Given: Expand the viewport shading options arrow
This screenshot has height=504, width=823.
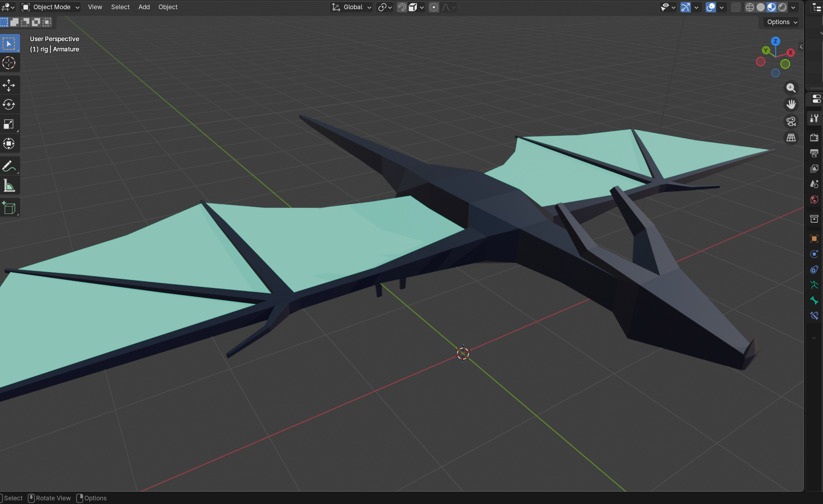Looking at the screenshot, I should (794, 7).
